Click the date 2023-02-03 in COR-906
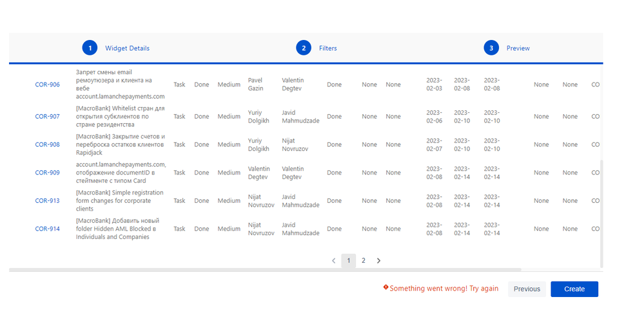The image size is (644, 317). click(x=434, y=85)
